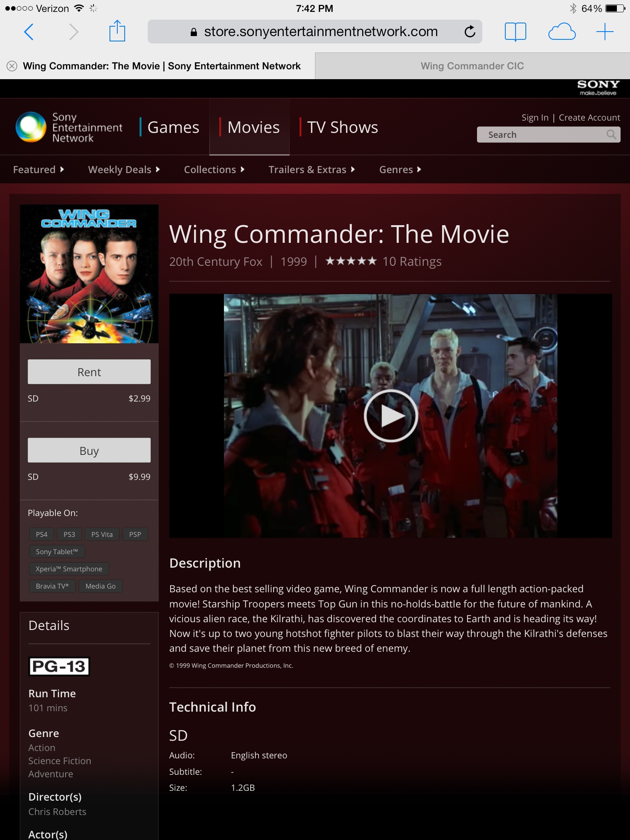Show iCloud tabs cloud icon

562,32
